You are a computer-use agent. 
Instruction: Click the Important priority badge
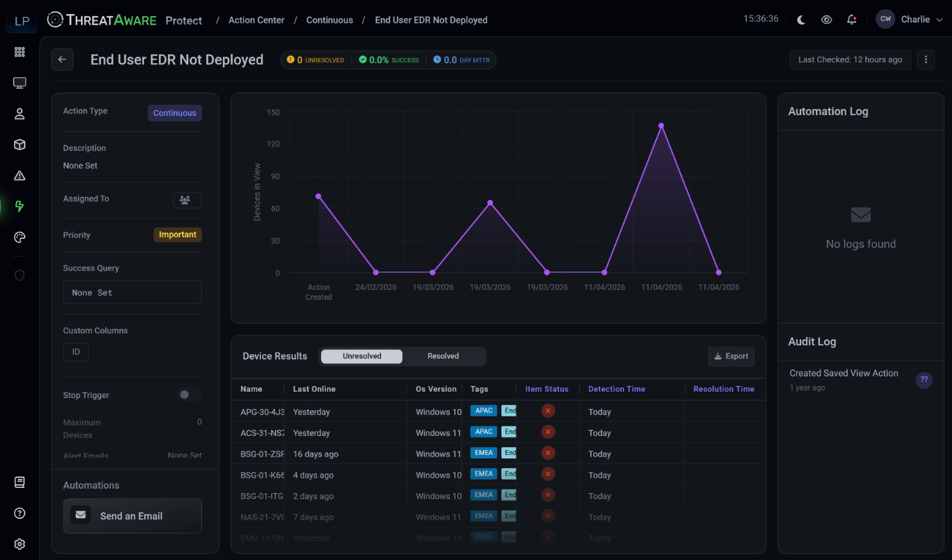pyautogui.click(x=178, y=234)
